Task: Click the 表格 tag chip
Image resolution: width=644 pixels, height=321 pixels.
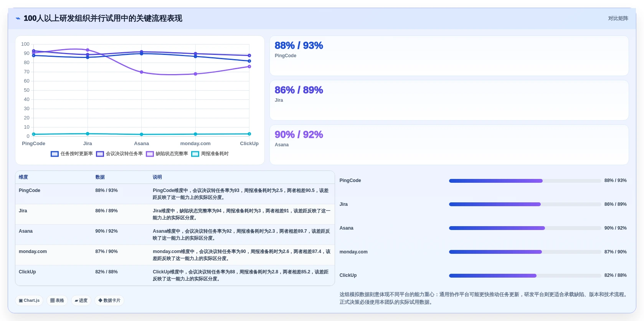Action: pos(57,301)
